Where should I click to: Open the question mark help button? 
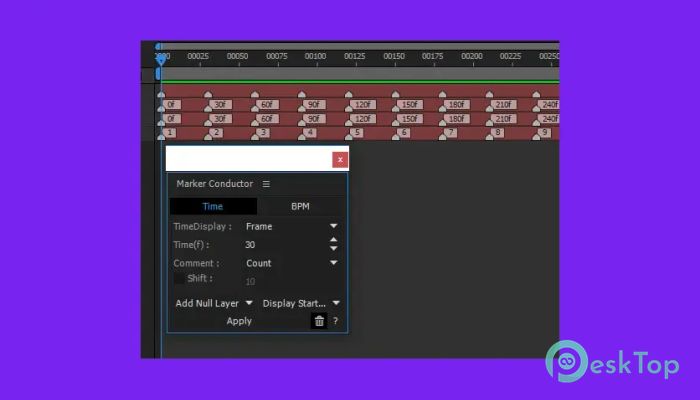335,321
